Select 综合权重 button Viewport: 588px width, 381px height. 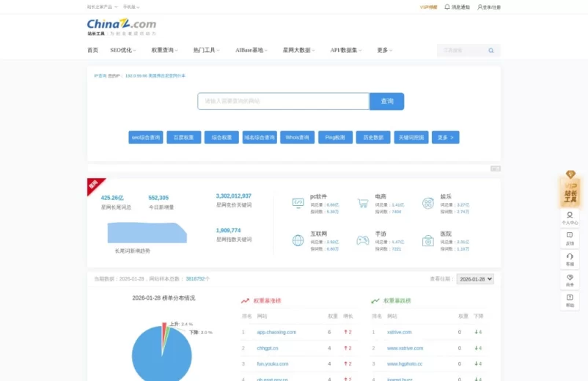click(221, 138)
